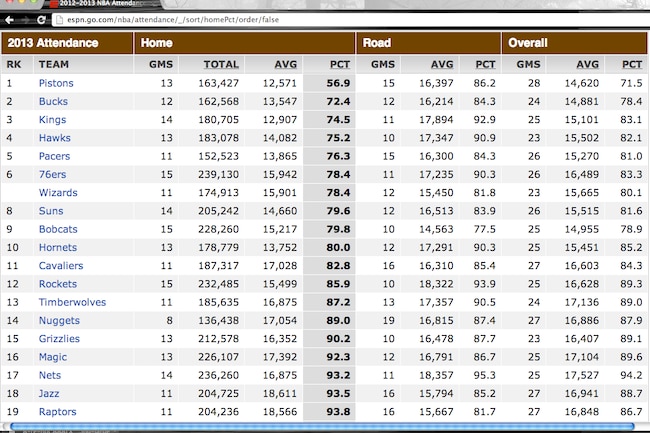Open the Bucks team link
The height and width of the screenshot is (433, 650).
(x=53, y=101)
